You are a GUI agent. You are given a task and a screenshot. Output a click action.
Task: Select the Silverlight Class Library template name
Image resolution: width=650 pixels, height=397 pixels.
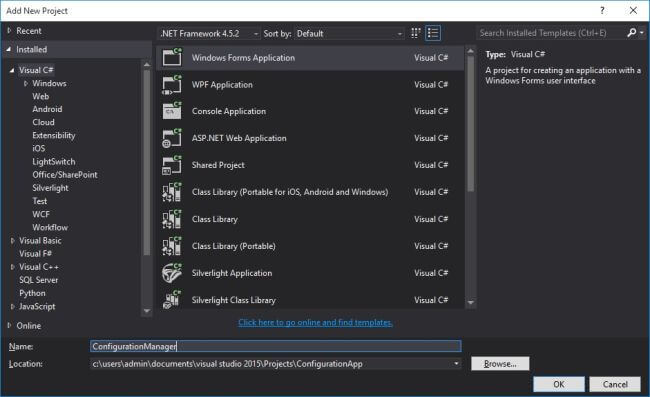(x=234, y=300)
